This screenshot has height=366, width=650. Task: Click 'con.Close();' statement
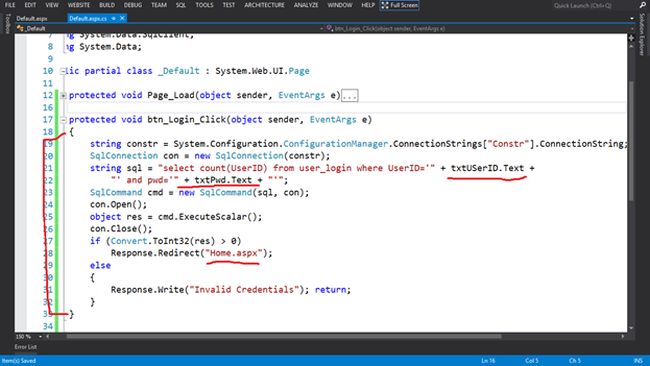click(121, 229)
